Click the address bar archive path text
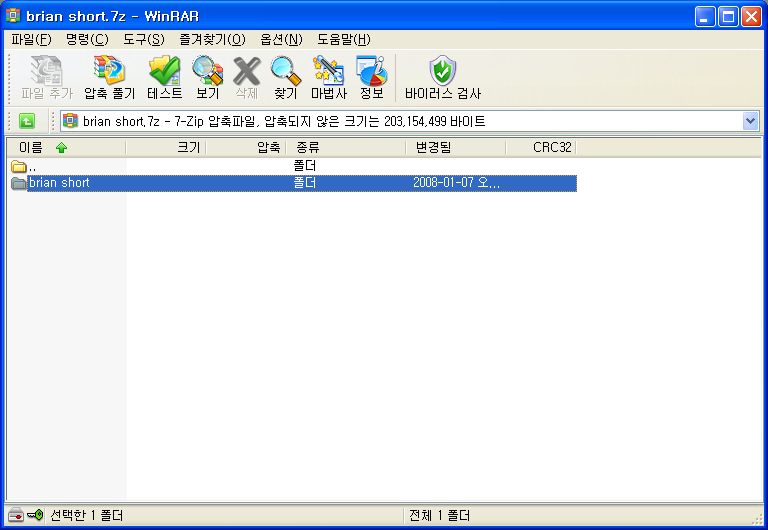The height and width of the screenshot is (530, 768). 284,121
